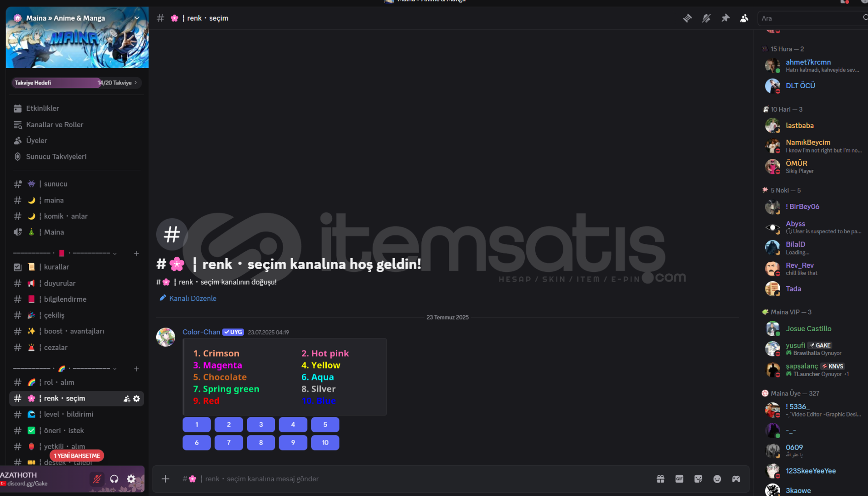Image resolution: width=868 pixels, height=496 pixels.
Task: Select color button 9
Action: click(293, 443)
